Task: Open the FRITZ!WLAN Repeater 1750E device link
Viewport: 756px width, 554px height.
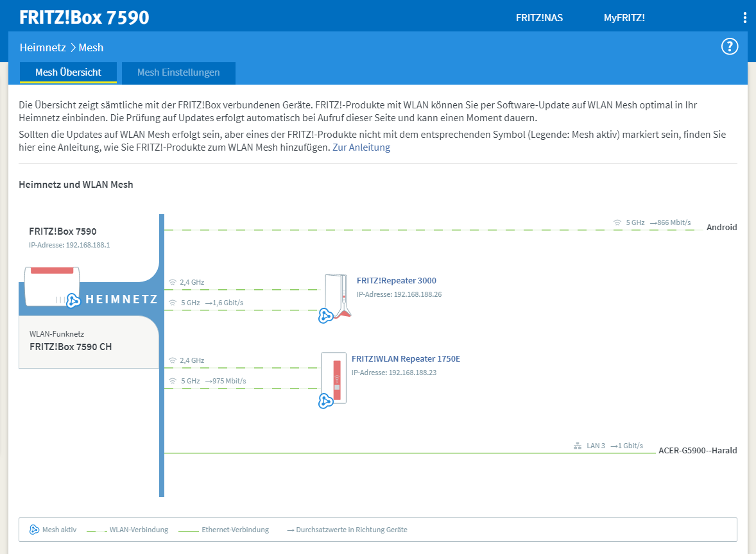Action: click(406, 359)
